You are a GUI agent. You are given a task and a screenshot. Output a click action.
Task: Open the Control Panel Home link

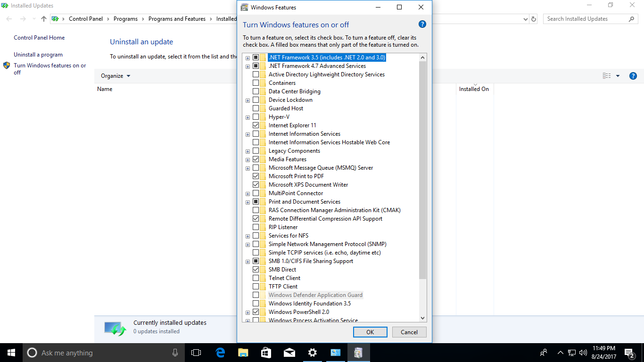click(39, 38)
